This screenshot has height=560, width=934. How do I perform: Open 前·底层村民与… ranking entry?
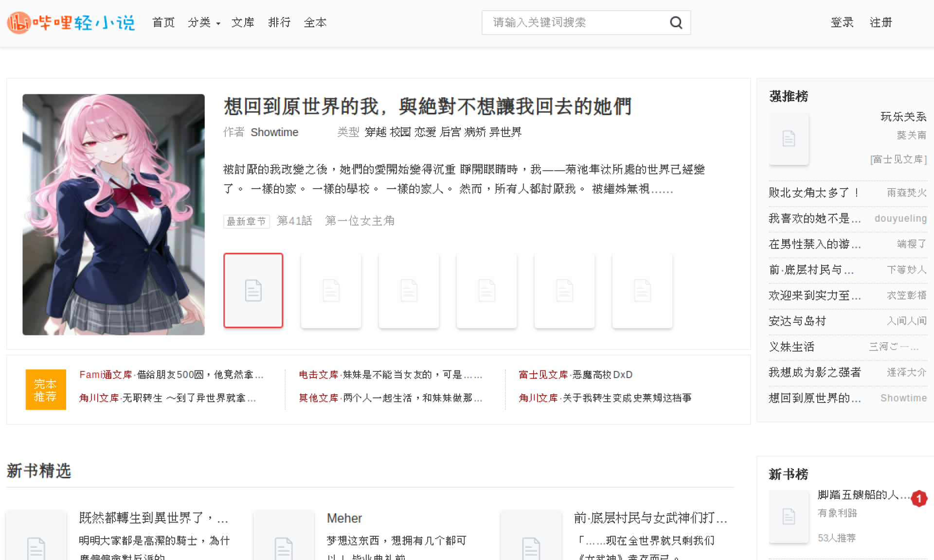[x=811, y=270]
